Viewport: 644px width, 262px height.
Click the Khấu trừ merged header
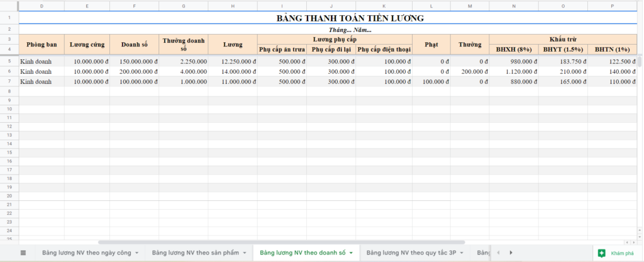tap(563, 40)
